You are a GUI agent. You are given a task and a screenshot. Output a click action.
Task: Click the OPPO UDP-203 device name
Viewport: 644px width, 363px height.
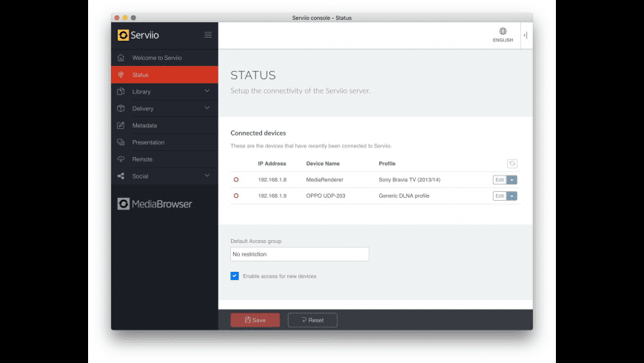326,196
